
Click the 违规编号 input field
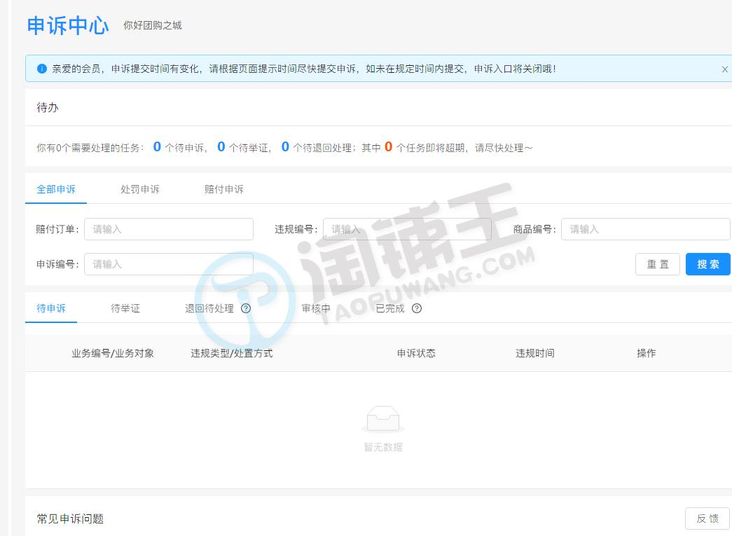click(407, 229)
